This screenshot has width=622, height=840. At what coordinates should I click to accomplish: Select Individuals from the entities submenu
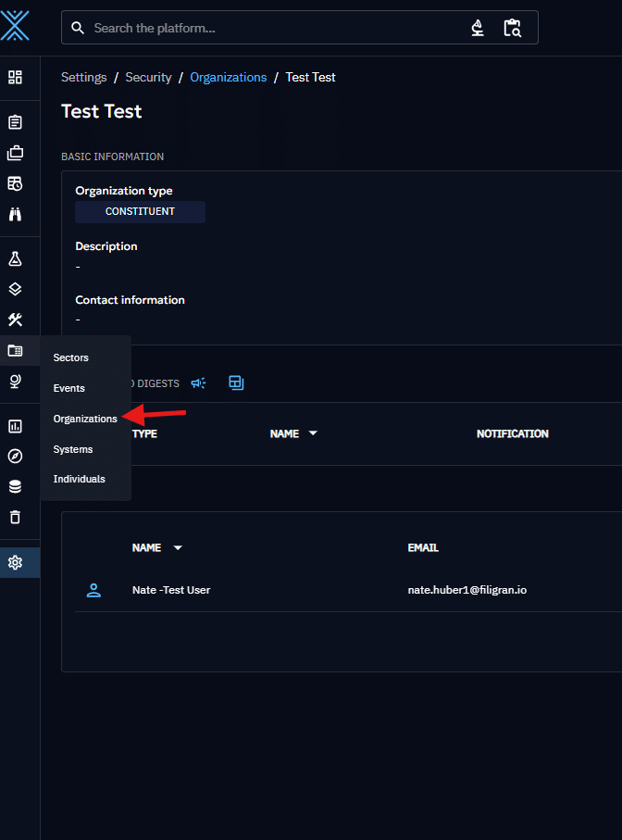tap(80, 479)
